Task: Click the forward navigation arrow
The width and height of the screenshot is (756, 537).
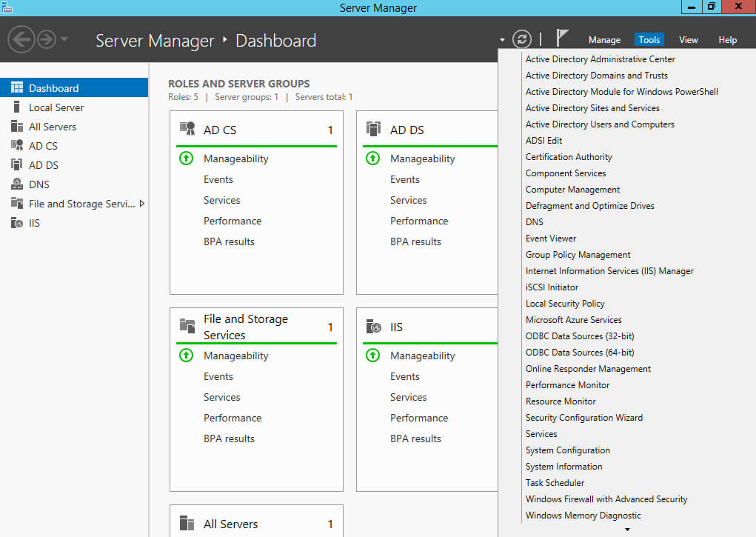Action: [x=47, y=39]
